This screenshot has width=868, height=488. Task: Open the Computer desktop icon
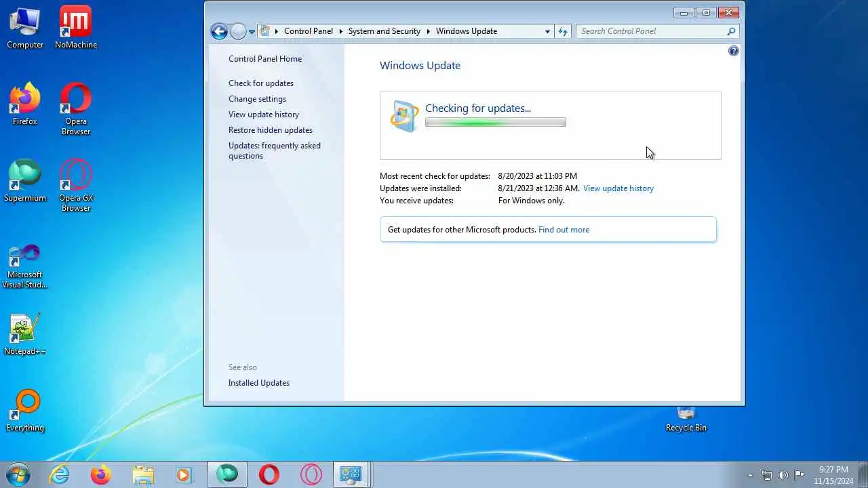click(x=25, y=28)
